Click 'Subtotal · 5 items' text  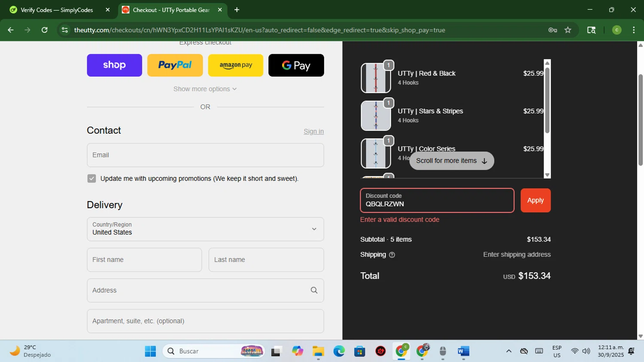[x=386, y=240]
